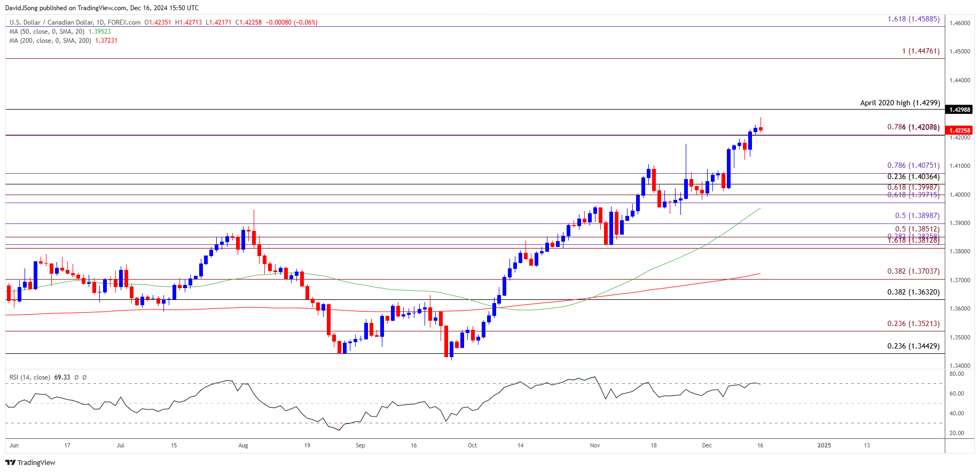Click the April 2020 high annotation
The width and height of the screenshot is (980, 472).
[900, 103]
